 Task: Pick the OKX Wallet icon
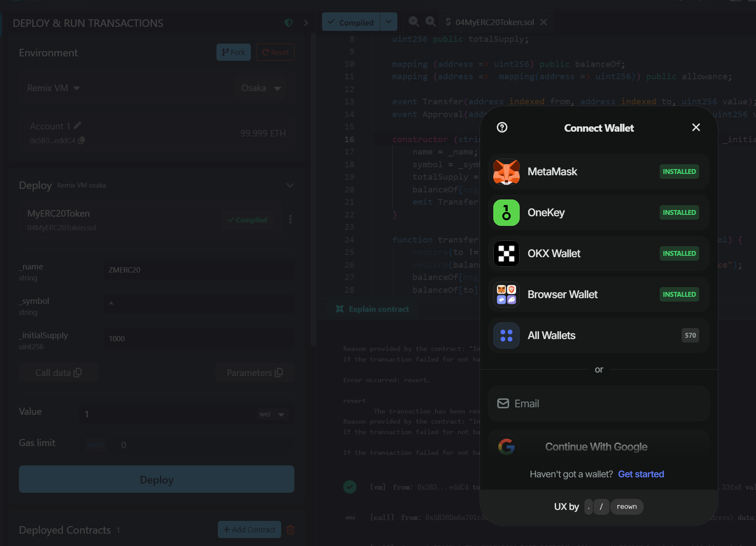pyautogui.click(x=506, y=254)
